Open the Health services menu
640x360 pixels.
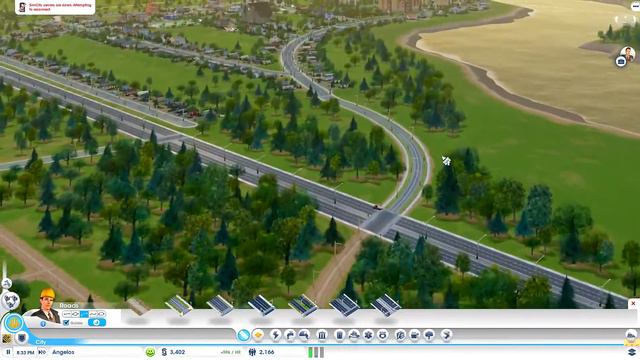tap(368, 335)
